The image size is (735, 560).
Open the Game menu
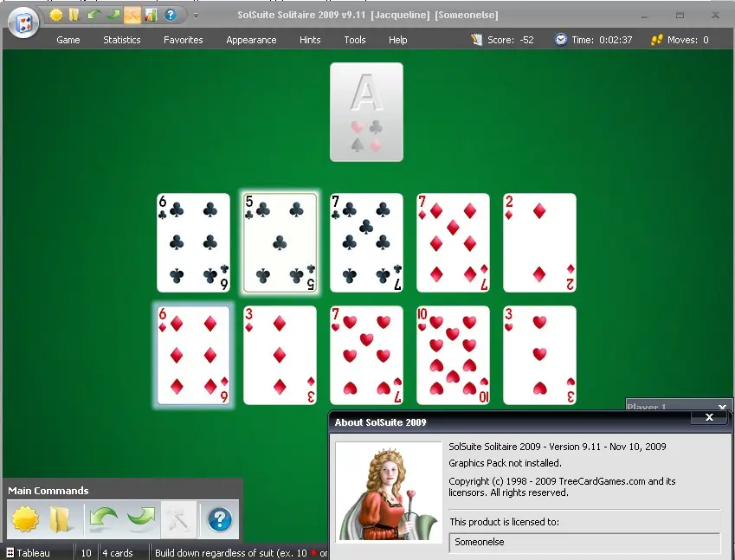click(68, 40)
